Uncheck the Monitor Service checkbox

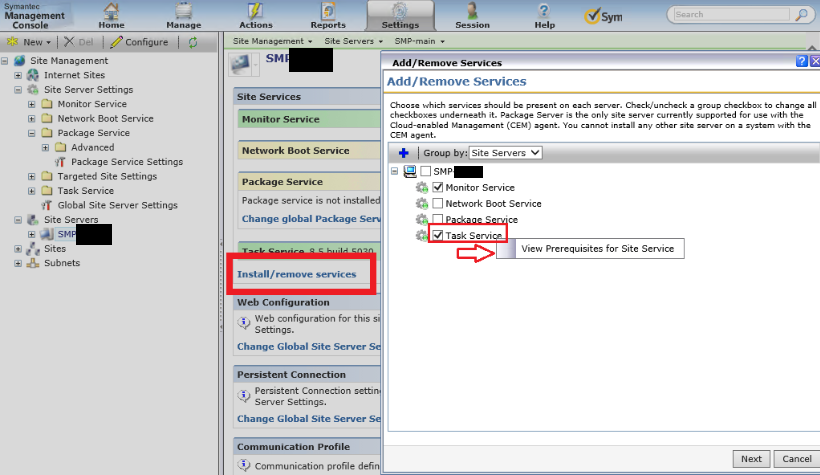tap(438, 187)
